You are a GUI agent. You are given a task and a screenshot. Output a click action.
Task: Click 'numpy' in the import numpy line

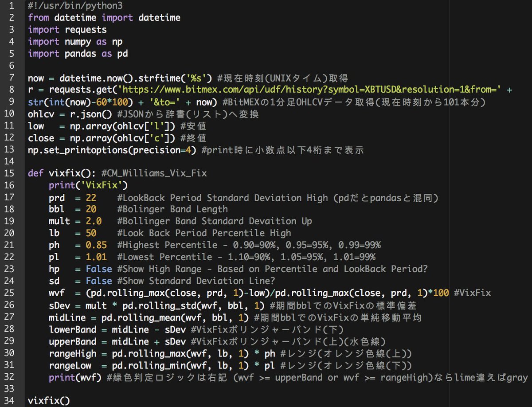(x=78, y=42)
